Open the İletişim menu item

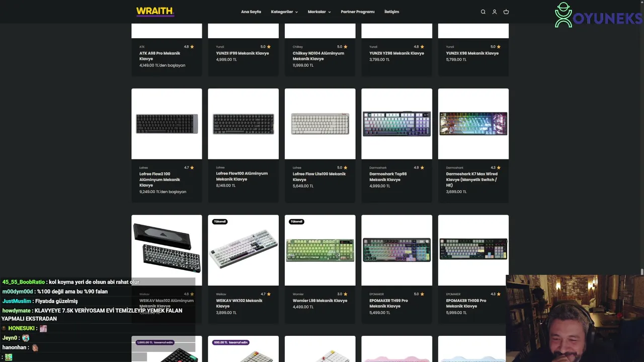(391, 12)
